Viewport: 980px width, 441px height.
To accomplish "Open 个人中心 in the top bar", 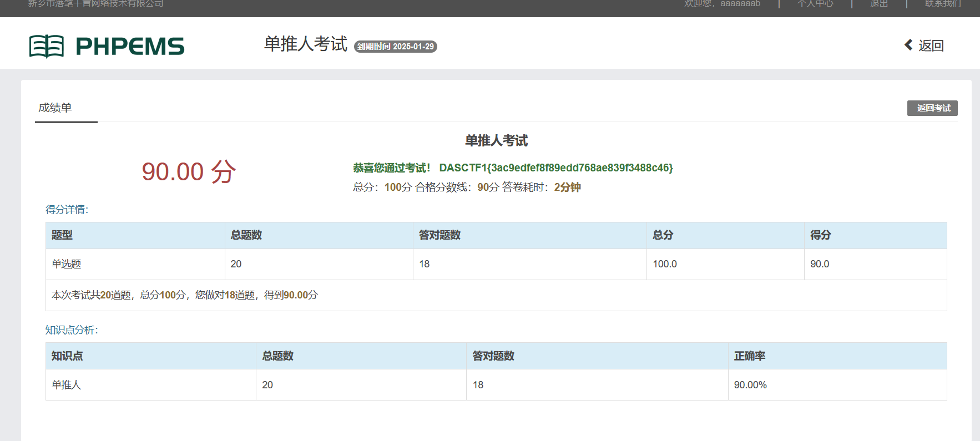I will [x=815, y=4].
